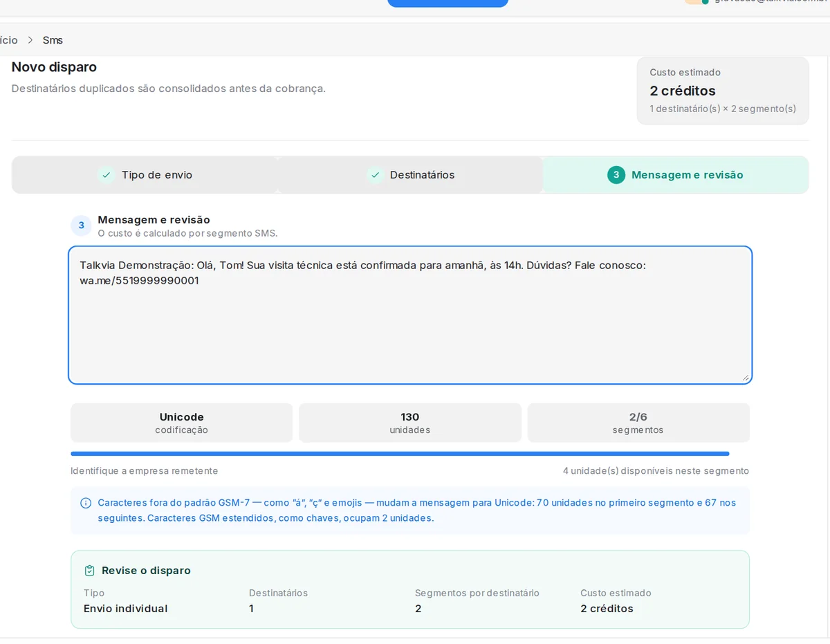
Task: Click the blue button at top of page
Action: (448, 3)
